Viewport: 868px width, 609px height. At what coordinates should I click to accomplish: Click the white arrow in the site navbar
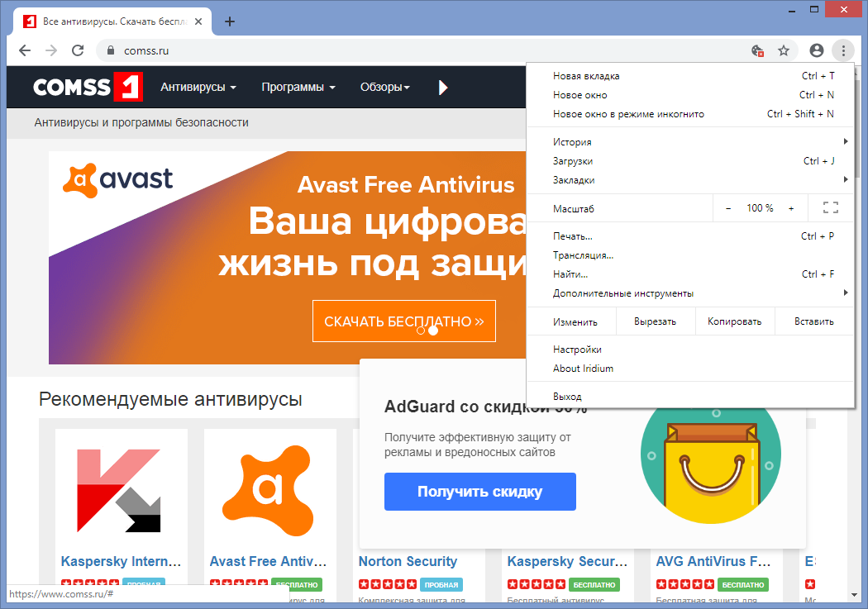(x=443, y=88)
